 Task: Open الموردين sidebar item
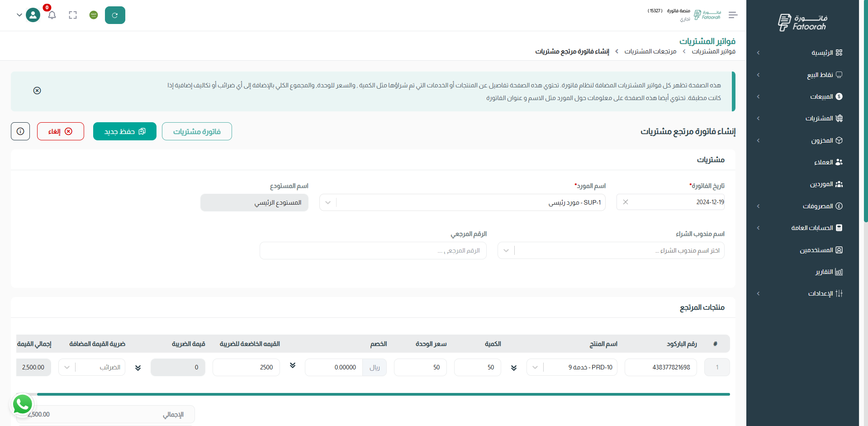pyautogui.click(x=826, y=184)
